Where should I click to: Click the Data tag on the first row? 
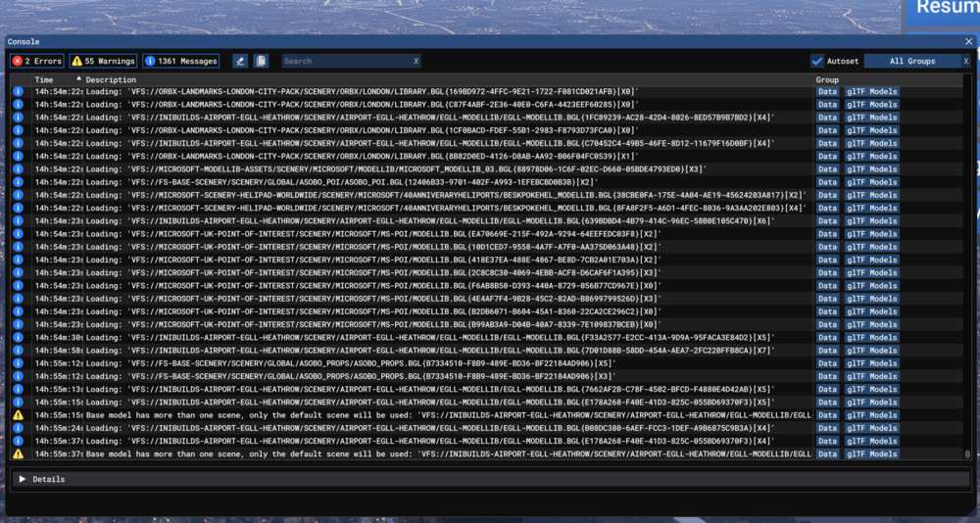(828, 91)
